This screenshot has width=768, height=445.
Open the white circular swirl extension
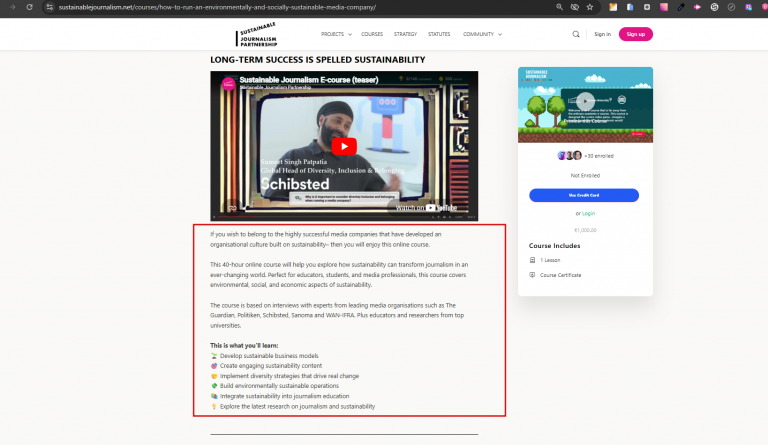pos(715,7)
